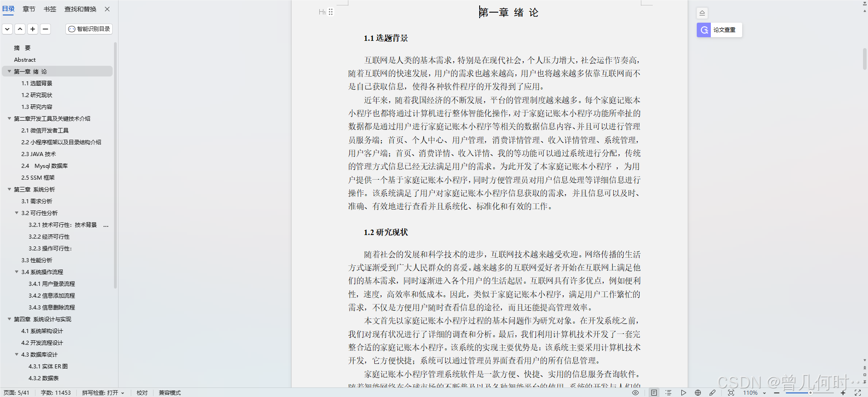Click zoom in plus in status bar
Viewport: 868px width, 397px height.
point(843,393)
